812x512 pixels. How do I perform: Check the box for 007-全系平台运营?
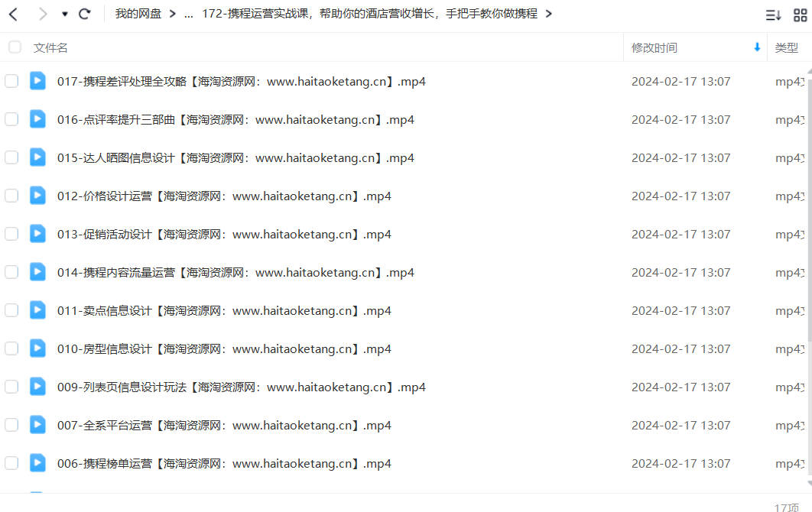tap(11, 425)
